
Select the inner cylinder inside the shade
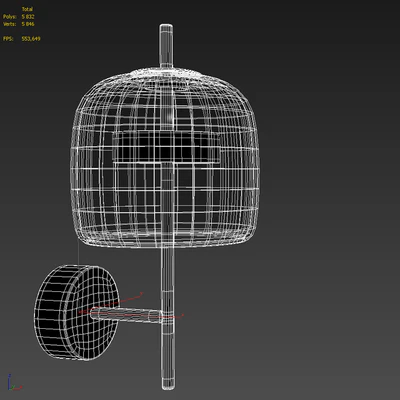click(166, 147)
